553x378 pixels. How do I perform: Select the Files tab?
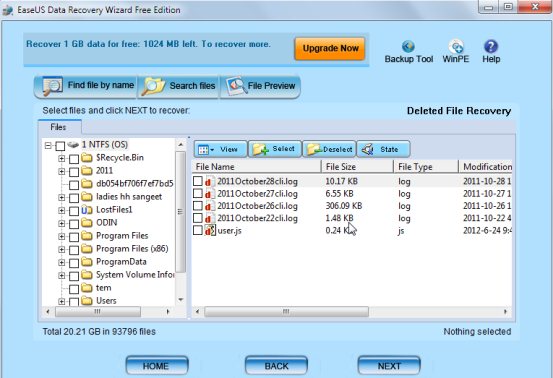[x=59, y=127]
